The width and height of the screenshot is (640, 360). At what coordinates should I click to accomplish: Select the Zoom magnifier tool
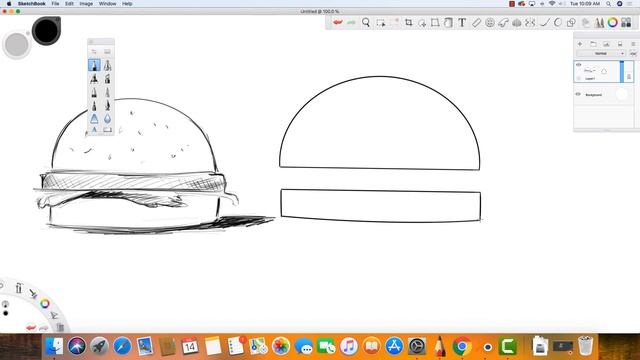pos(366,22)
